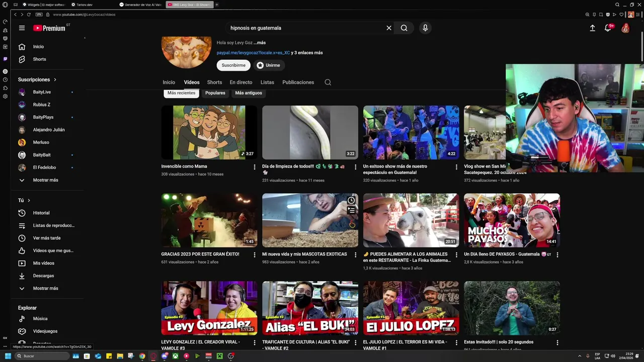Viewport: 644px width, 362px height.
Task: Open the Tú section chevron
Action: click(x=29, y=201)
